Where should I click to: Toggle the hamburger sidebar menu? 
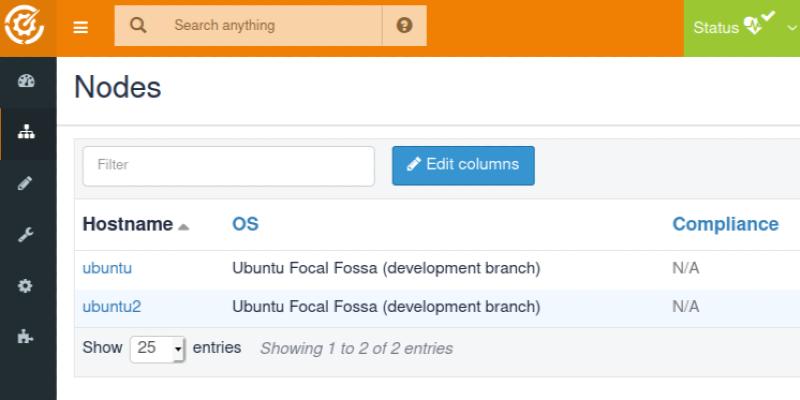tap(81, 27)
